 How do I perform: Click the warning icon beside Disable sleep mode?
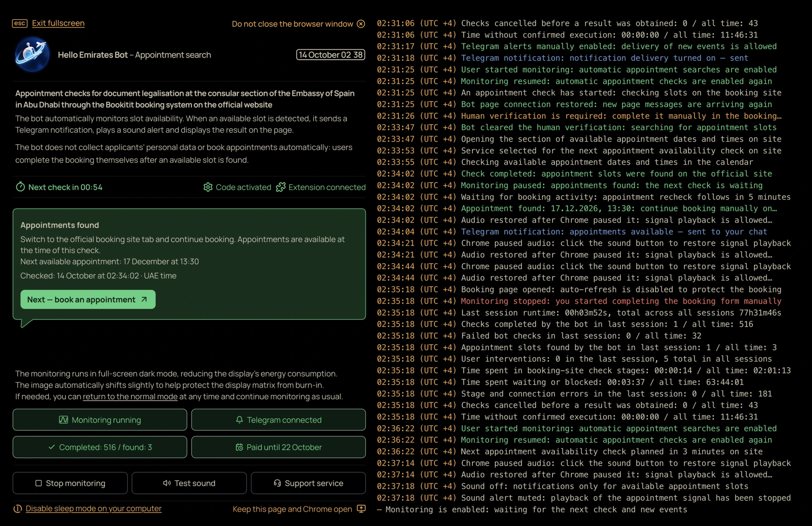tap(18, 509)
